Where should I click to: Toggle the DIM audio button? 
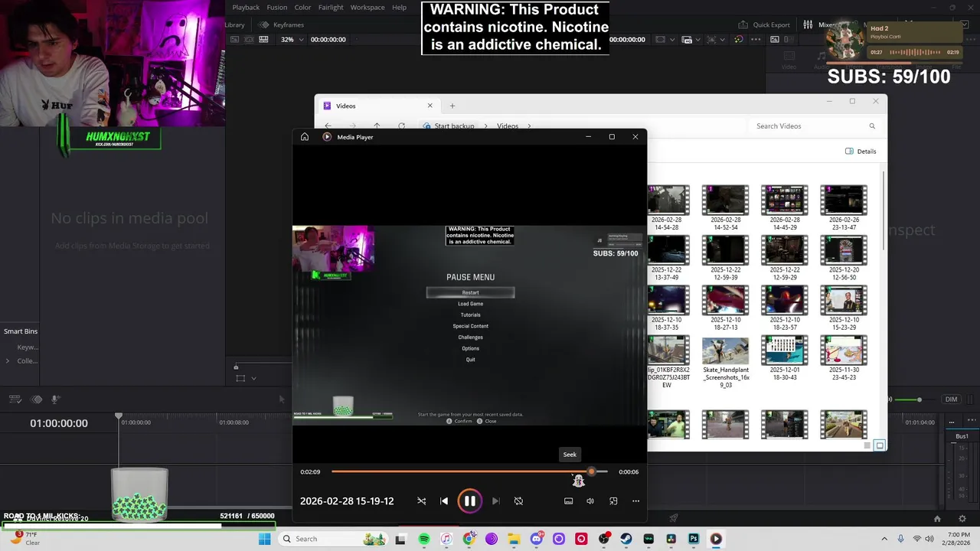[951, 399]
